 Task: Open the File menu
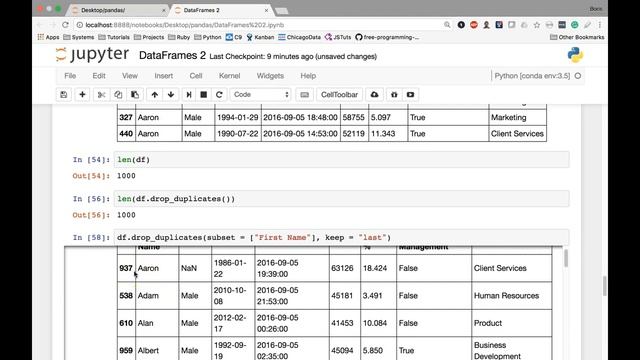coord(70,76)
